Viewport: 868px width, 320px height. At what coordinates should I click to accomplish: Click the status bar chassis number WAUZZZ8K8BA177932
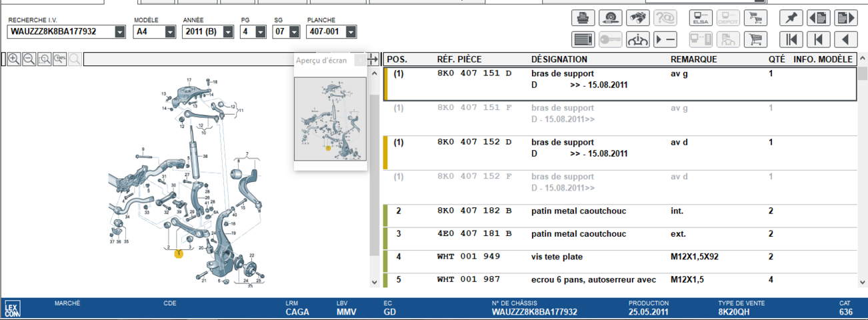point(535,311)
